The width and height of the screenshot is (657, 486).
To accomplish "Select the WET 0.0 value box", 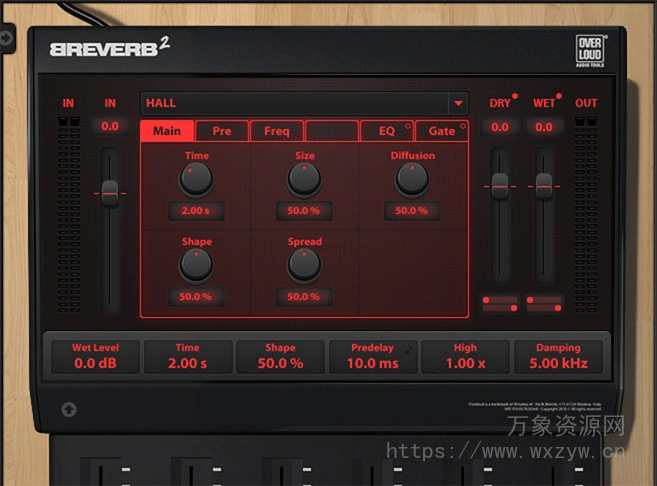I will (x=544, y=127).
